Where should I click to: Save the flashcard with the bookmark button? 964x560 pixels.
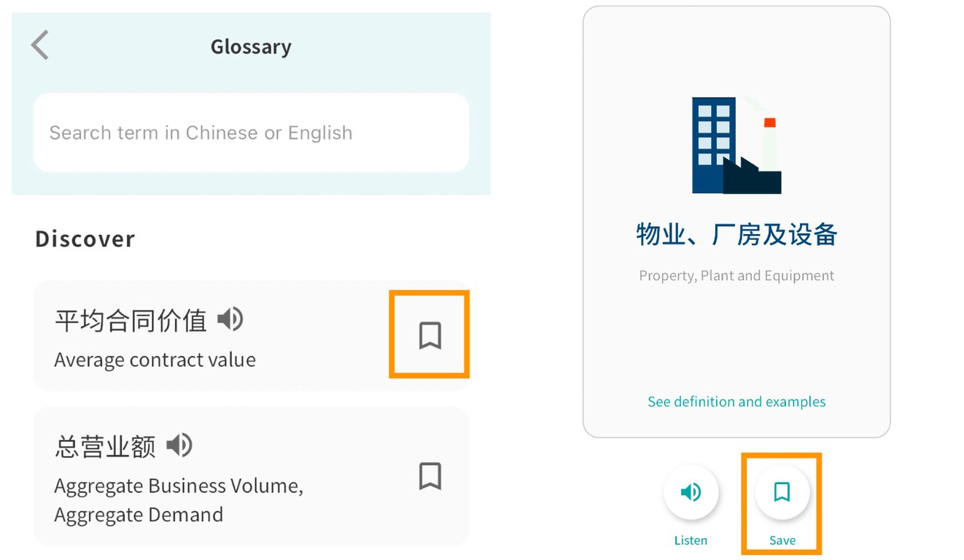782,492
